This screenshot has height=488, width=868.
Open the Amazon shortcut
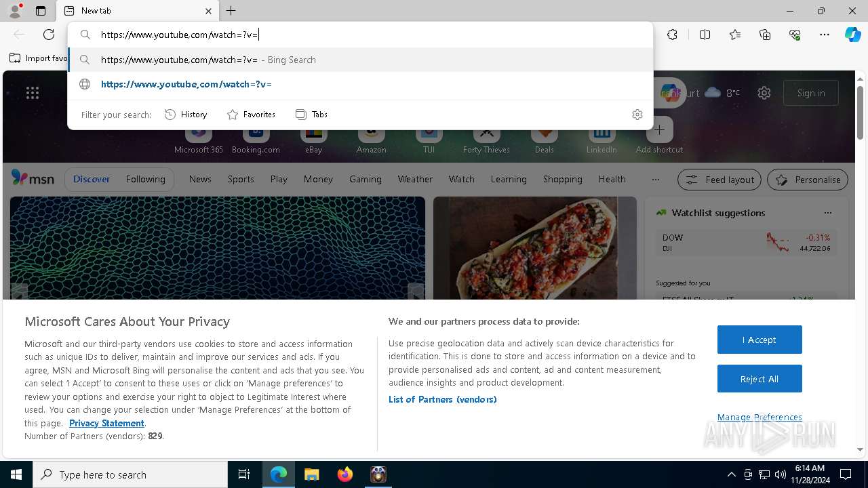click(x=371, y=139)
